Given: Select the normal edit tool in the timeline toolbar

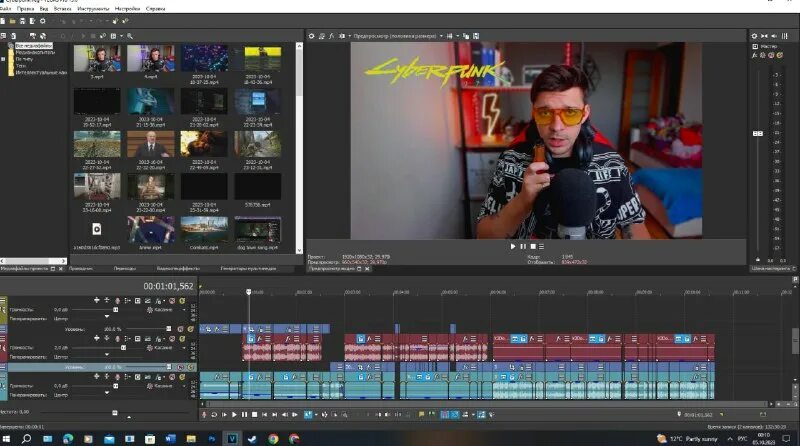Looking at the screenshot, I should tap(308, 415).
